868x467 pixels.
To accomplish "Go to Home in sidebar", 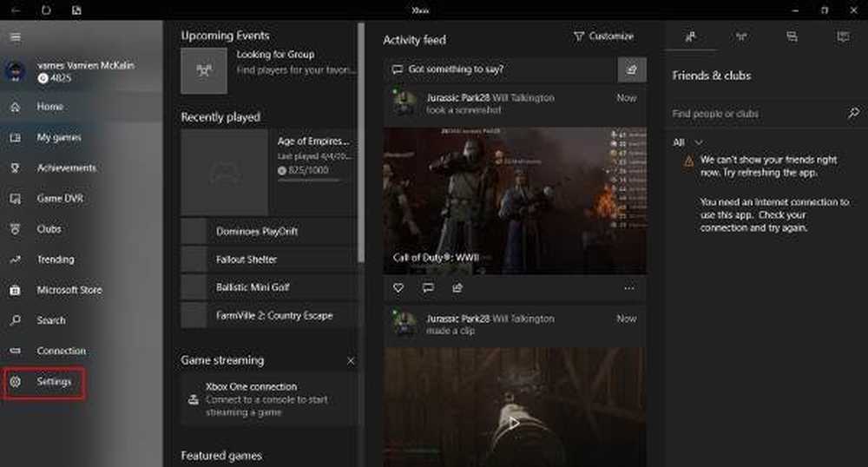I will click(82, 107).
